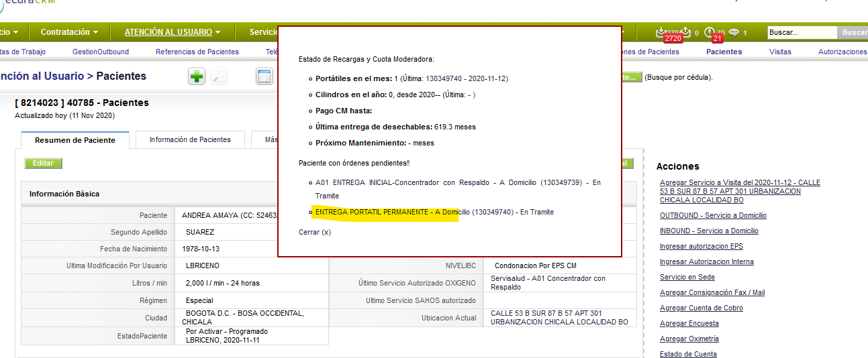Switch to Resumen de Paciente tab
868x358 pixels.
(75, 140)
